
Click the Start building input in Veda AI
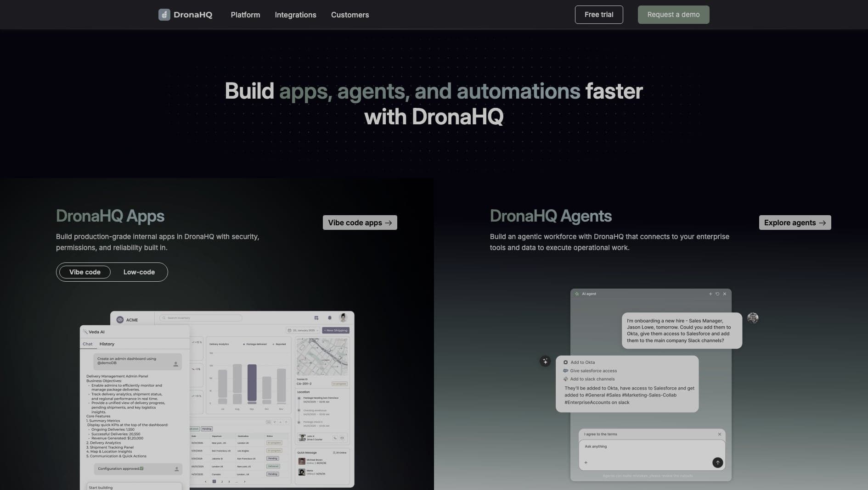tap(134, 486)
